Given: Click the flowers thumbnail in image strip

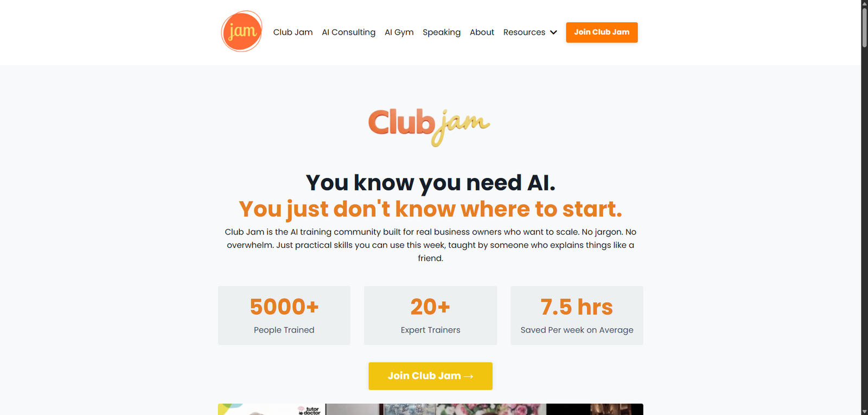Looking at the screenshot, I should [x=491, y=409].
